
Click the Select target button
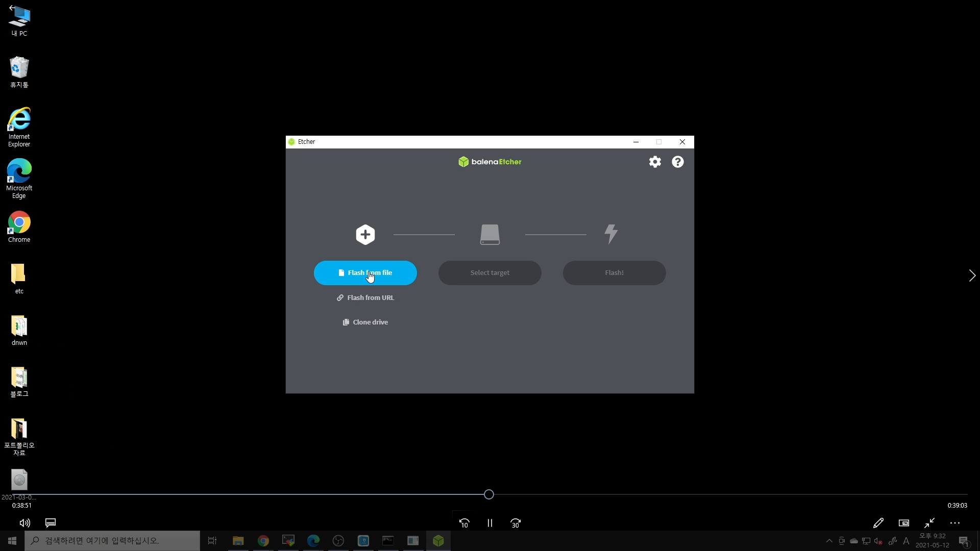coord(489,273)
